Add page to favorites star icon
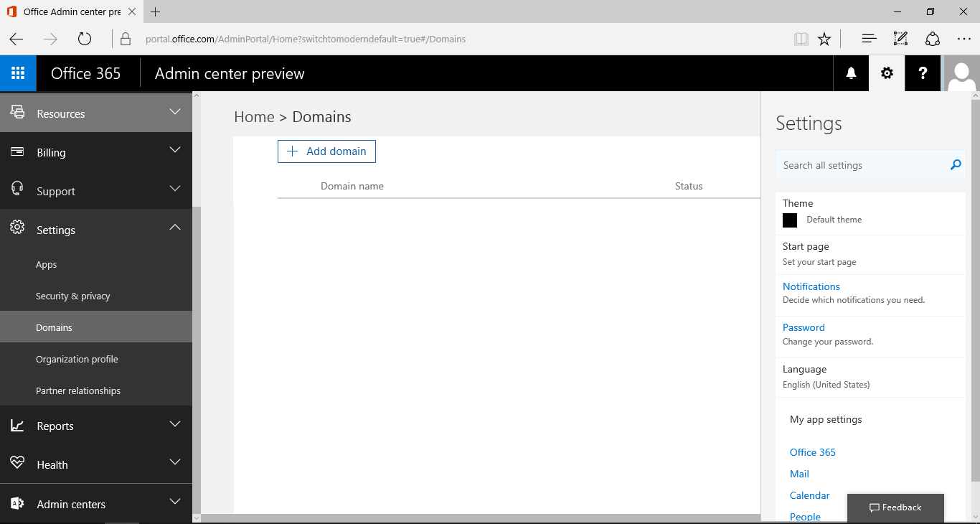 [824, 39]
